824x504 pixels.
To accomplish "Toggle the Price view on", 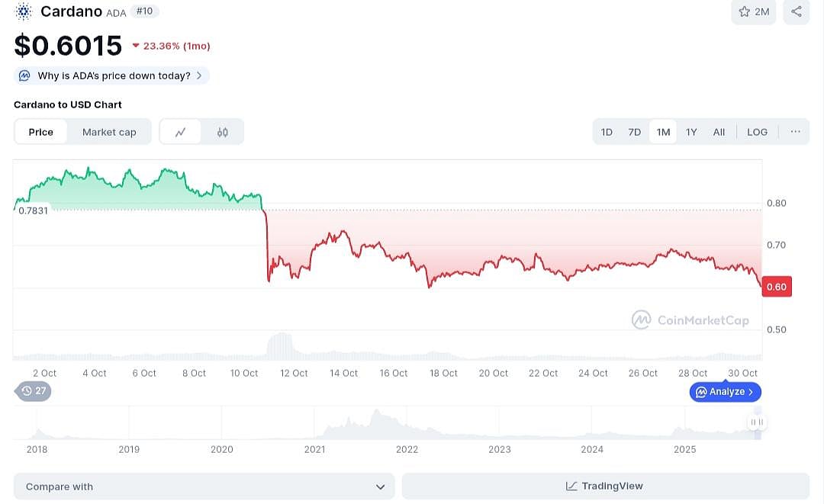I will 40,131.
